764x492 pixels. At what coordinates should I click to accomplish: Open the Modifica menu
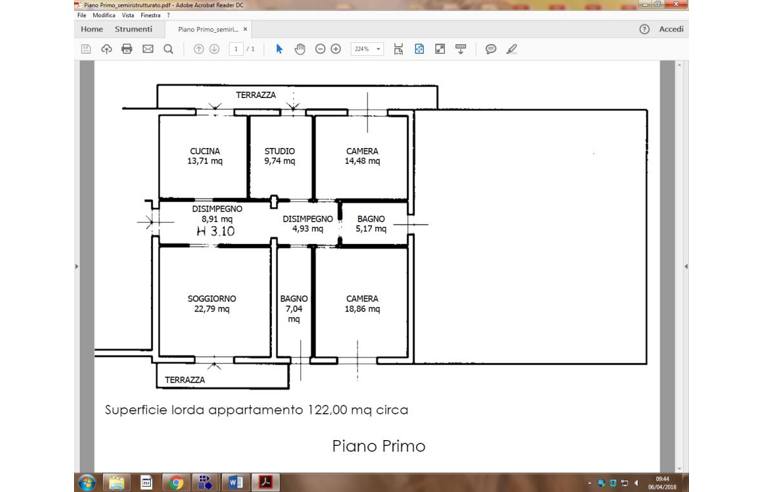point(103,16)
